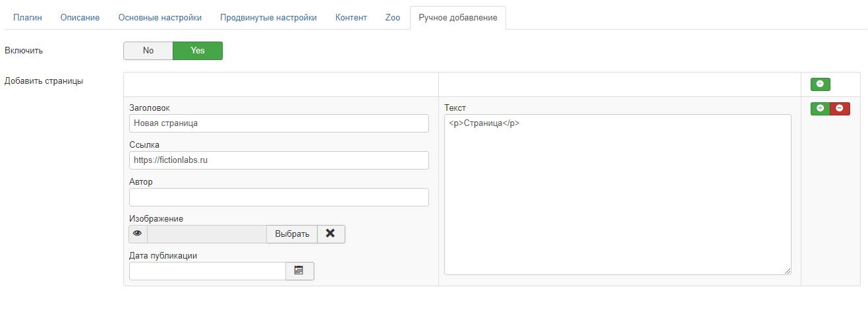Switch to Описание tab

tap(80, 18)
